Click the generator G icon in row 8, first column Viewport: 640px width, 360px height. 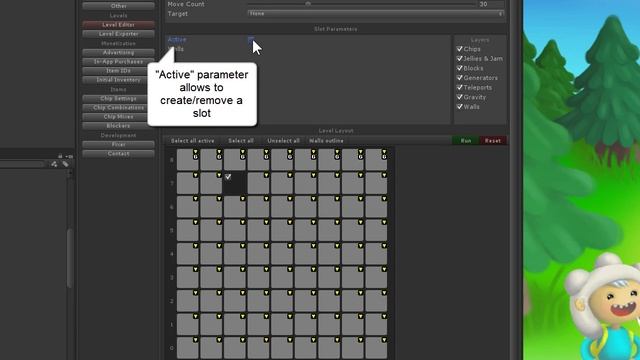pyautogui.click(x=196, y=157)
